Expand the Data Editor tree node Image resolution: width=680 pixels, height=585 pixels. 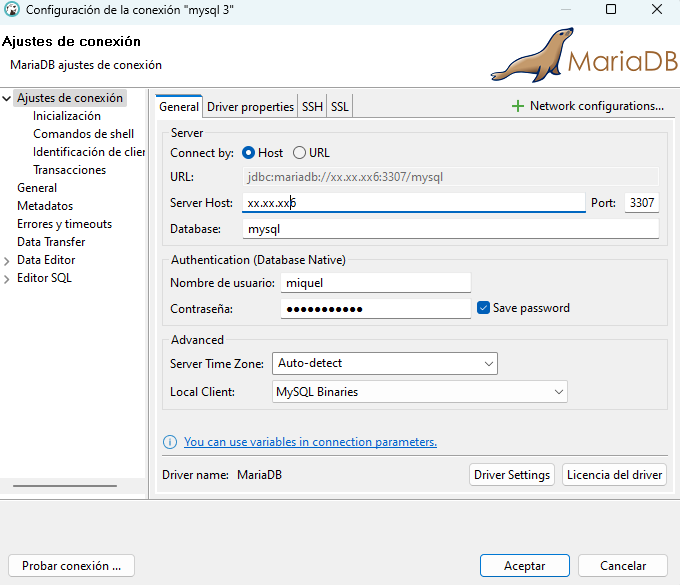(8, 260)
